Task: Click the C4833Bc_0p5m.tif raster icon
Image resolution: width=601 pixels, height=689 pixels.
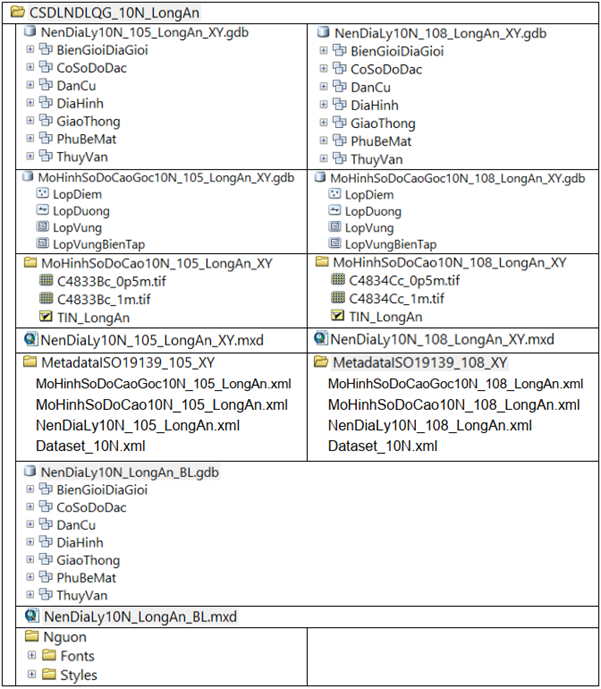Action: (44, 281)
